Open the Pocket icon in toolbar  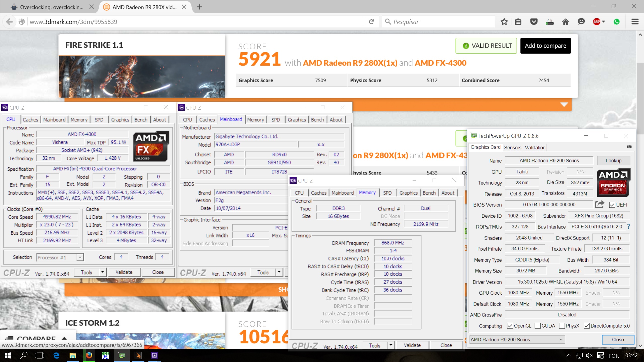pyautogui.click(x=534, y=22)
